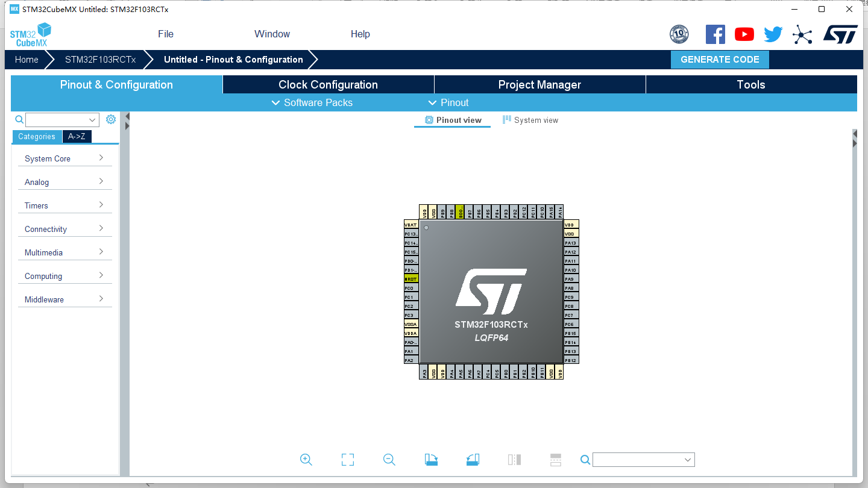Open the Software Packs dropdown
This screenshot has height=488, width=868.
coord(312,102)
